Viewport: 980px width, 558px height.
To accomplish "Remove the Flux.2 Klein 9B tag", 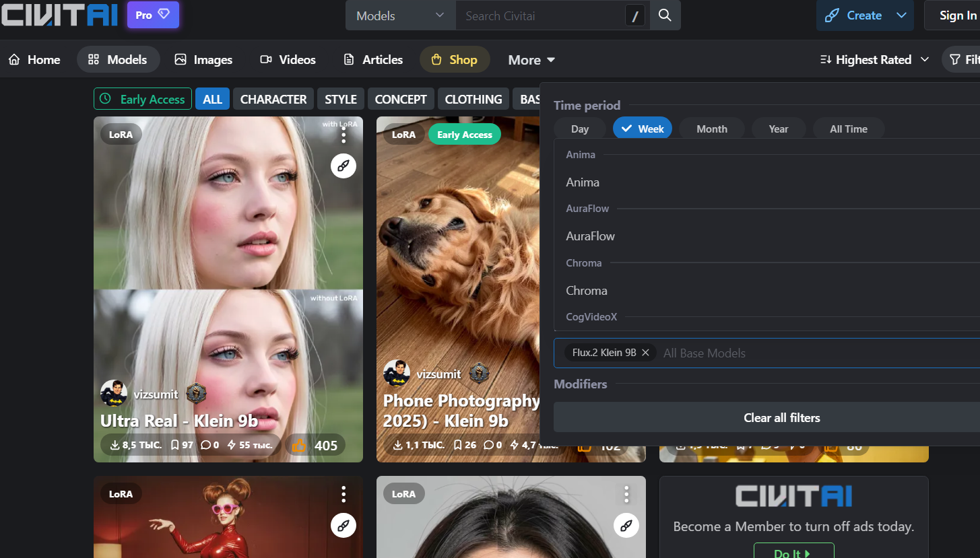I will click(645, 352).
